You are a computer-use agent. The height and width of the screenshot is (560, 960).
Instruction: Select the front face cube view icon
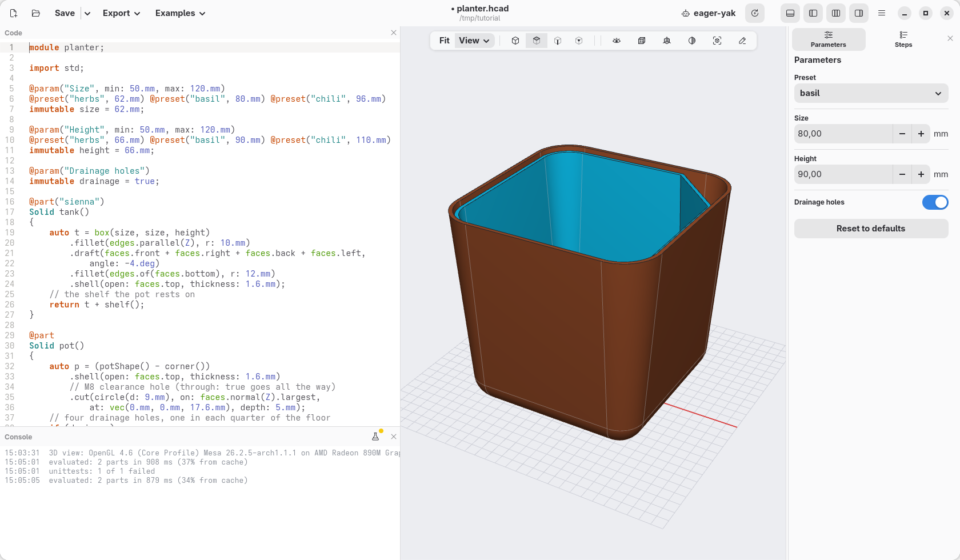tap(558, 41)
